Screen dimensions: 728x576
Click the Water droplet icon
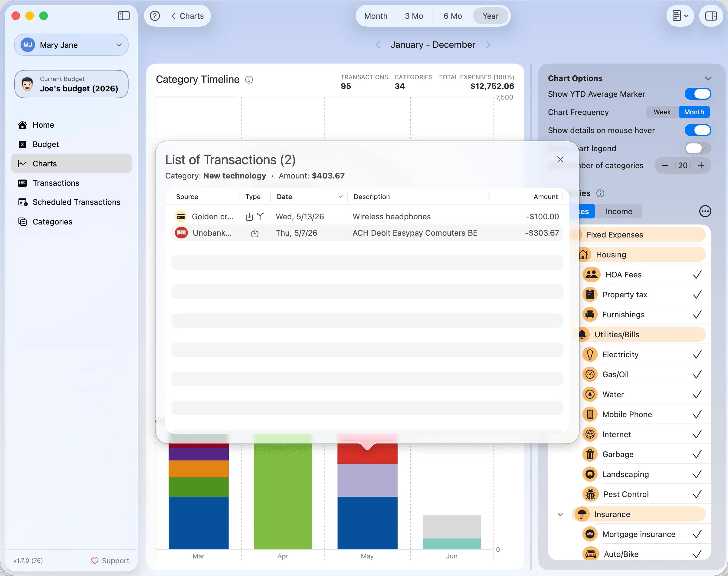pyautogui.click(x=590, y=394)
